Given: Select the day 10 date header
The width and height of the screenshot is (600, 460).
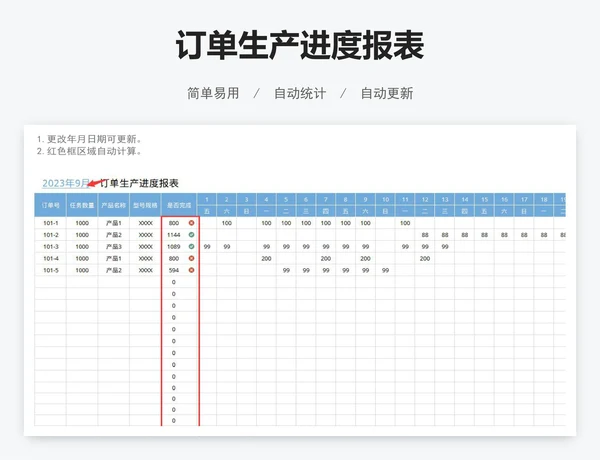Looking at the screenshot, I should [385, 199].
